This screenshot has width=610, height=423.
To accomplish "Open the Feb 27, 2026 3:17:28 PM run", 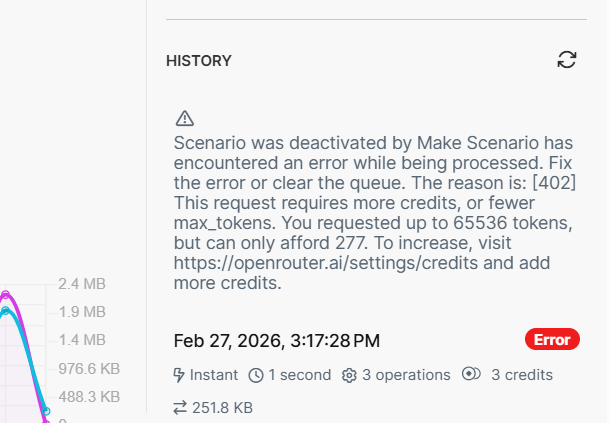I will click(x=277, y=341).
